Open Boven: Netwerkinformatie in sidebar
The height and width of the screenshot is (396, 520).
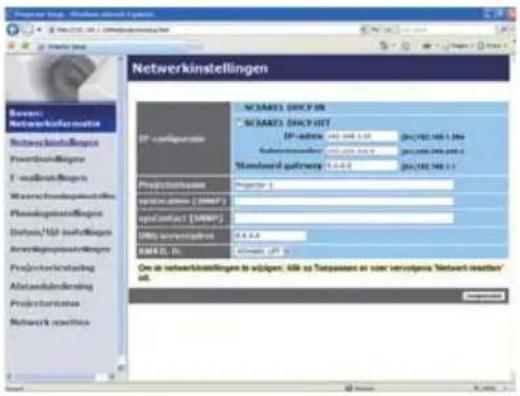click(x=55, y=118)
